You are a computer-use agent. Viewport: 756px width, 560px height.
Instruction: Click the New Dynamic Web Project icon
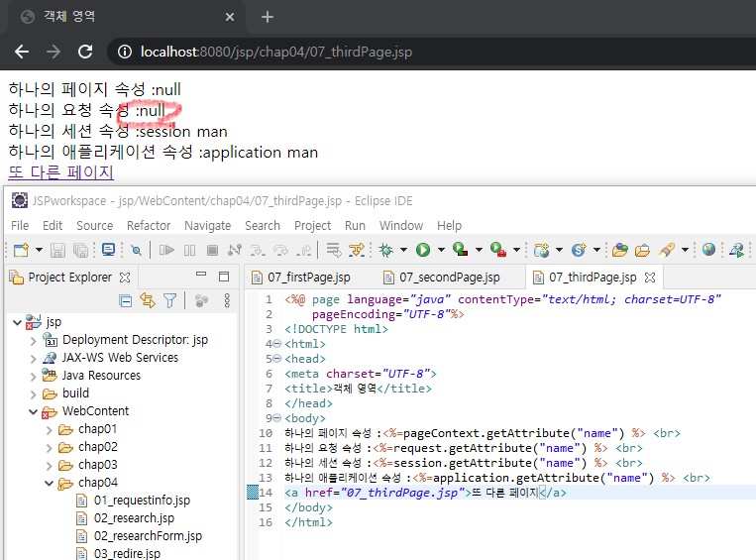[x=541, y=250]
